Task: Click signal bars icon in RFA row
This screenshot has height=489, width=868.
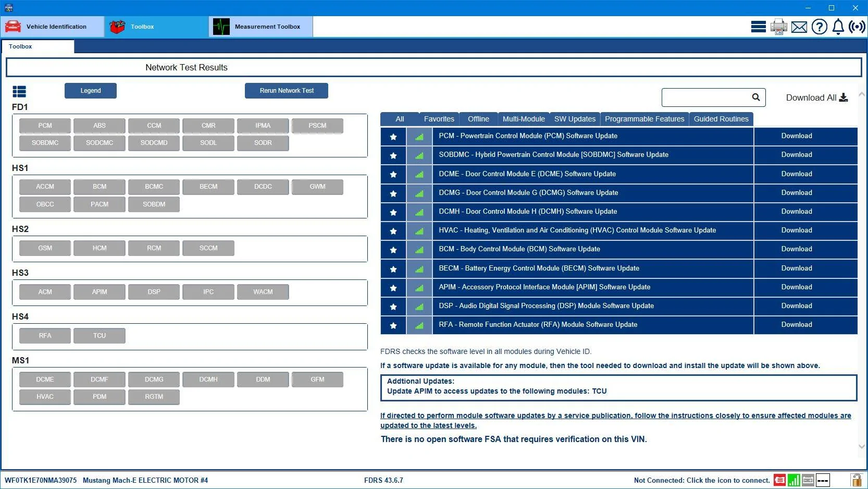Action: click(x=419, y=325)
